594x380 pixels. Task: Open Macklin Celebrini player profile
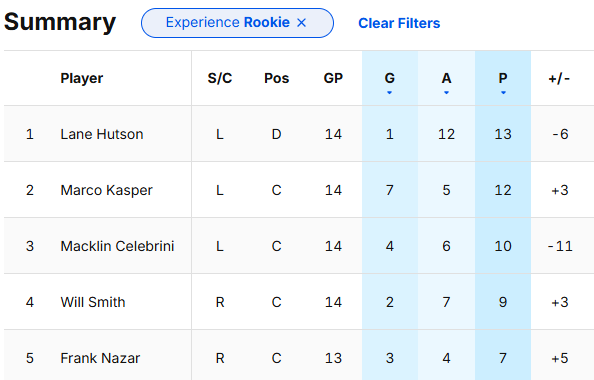click(x=117, y=246)
